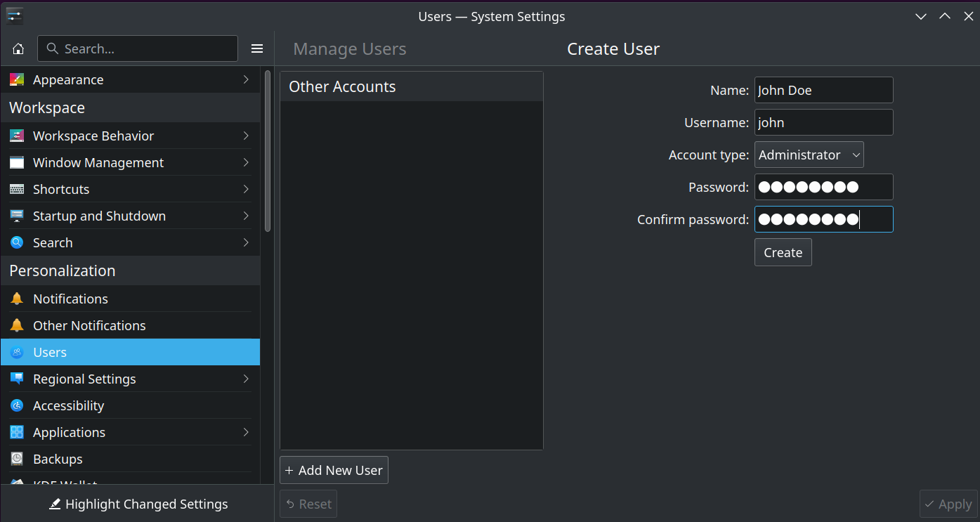
Task: Click the Appearance palette icon
Action: (17, 79)
